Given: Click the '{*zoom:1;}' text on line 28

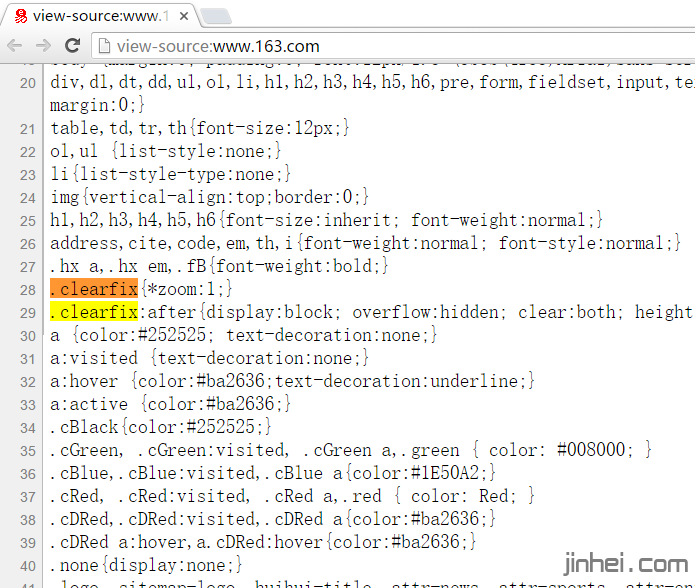Looking at the screenshot, I should click(x=187, y=289).
